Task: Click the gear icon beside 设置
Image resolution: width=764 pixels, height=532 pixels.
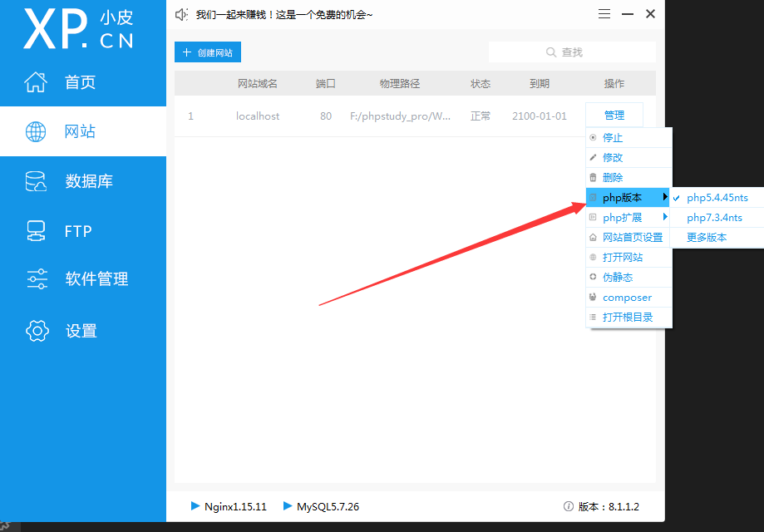Action: tap(37, 331)
